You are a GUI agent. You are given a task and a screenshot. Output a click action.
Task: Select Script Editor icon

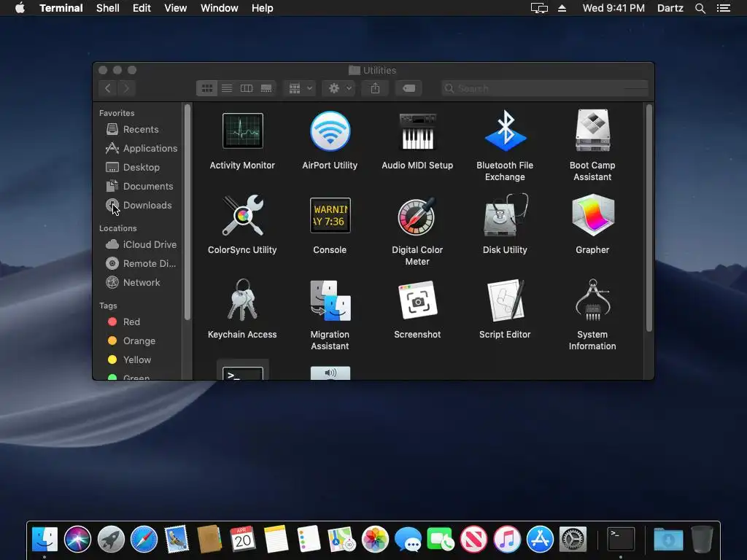(506, 300)
